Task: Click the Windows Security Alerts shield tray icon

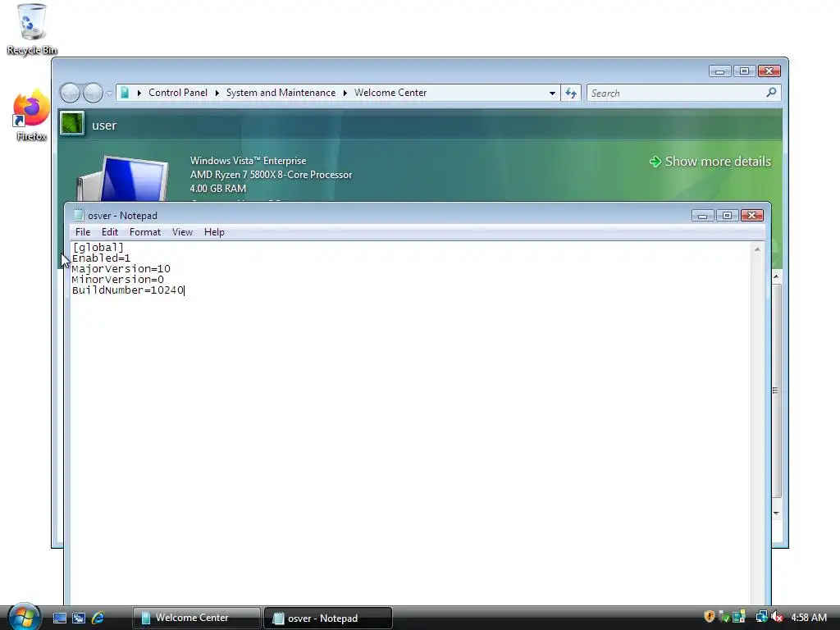Action: (x=709, y=617)
